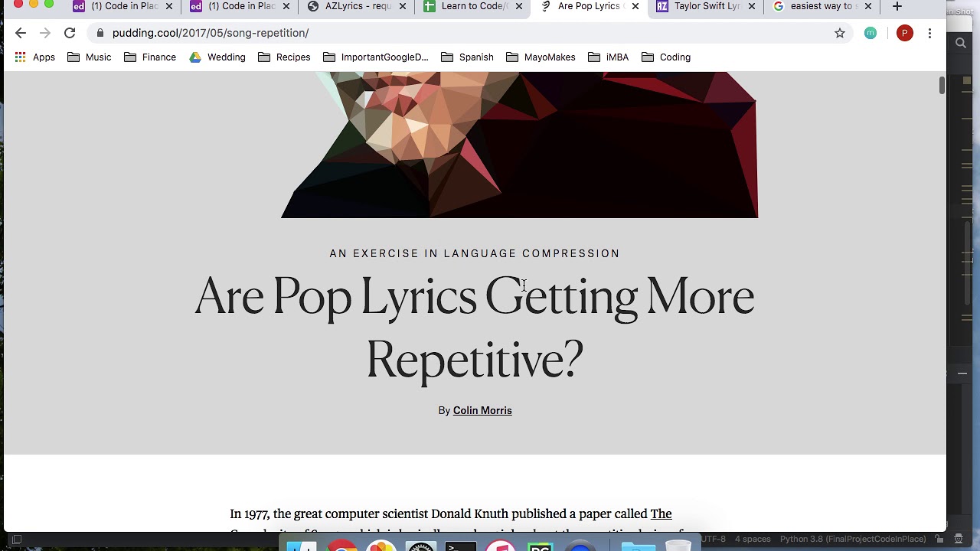The width and height of the screenshot is (980, 551).
Task: Switch to the AZLyrics tab
Action: pos(357,6)
